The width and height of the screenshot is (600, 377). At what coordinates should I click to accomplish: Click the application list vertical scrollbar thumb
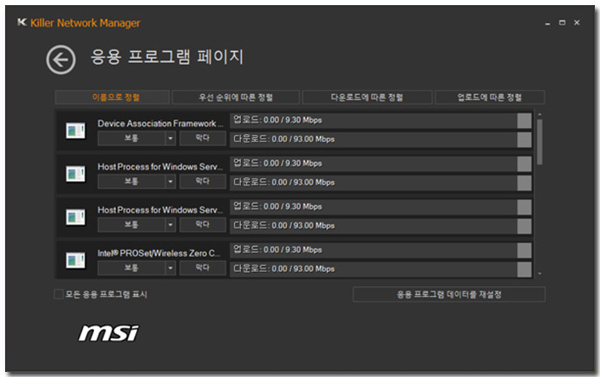pos(540,142)
